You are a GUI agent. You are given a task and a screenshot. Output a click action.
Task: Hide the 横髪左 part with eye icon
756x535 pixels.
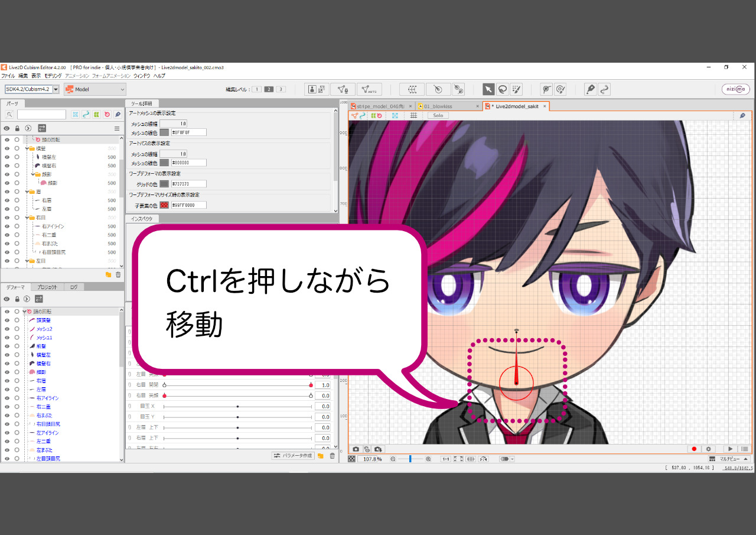pyautogui.click(x=7, y=157)
